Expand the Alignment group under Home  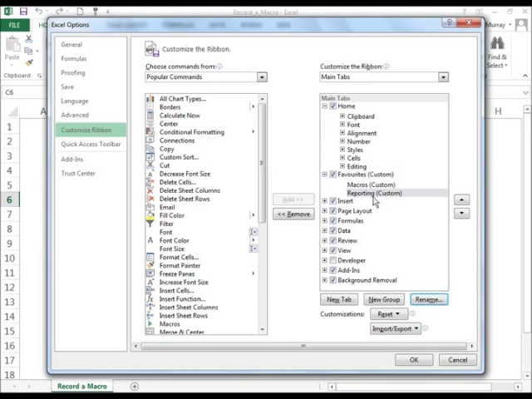342,133
